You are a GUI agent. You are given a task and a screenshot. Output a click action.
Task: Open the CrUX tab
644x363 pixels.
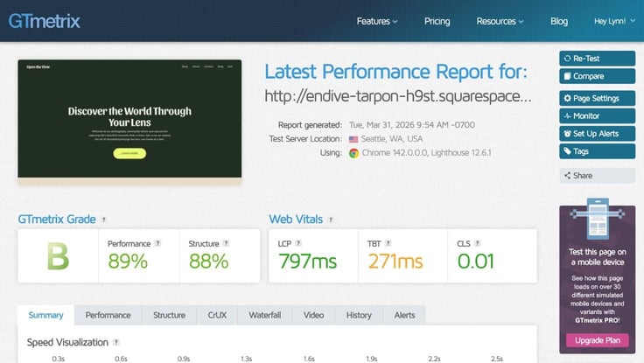coord(217,315)
